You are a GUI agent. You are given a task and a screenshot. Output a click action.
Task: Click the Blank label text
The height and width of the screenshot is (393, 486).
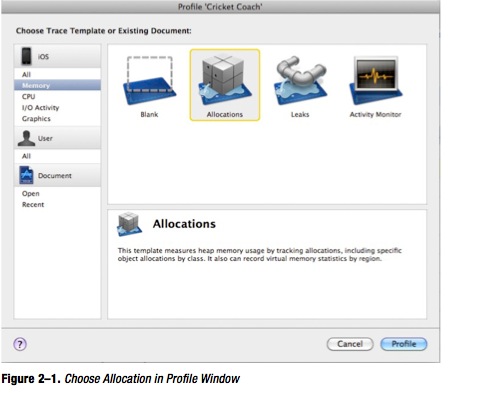(149, 114)
